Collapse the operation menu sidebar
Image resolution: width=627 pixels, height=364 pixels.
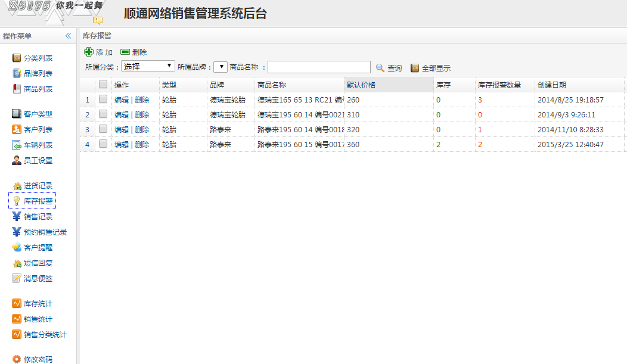[68, 36]
